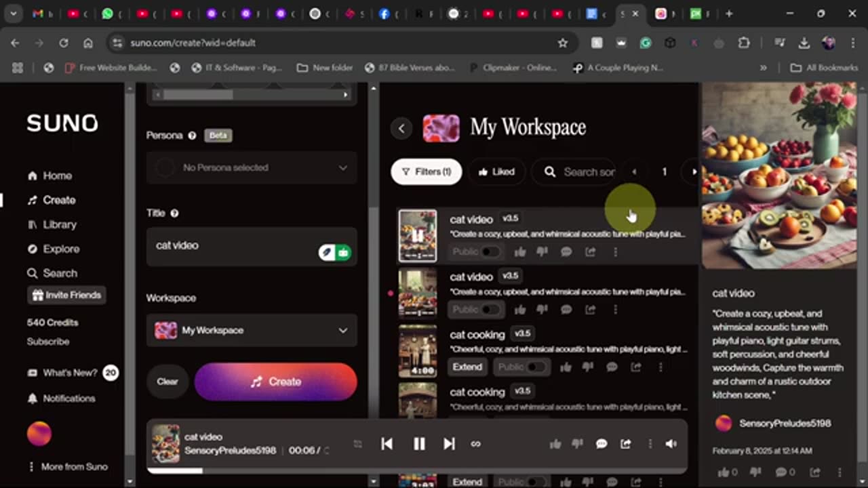Comment on the second cat video song
Viewport: 868px width, 488px height.
click(566, 310)
